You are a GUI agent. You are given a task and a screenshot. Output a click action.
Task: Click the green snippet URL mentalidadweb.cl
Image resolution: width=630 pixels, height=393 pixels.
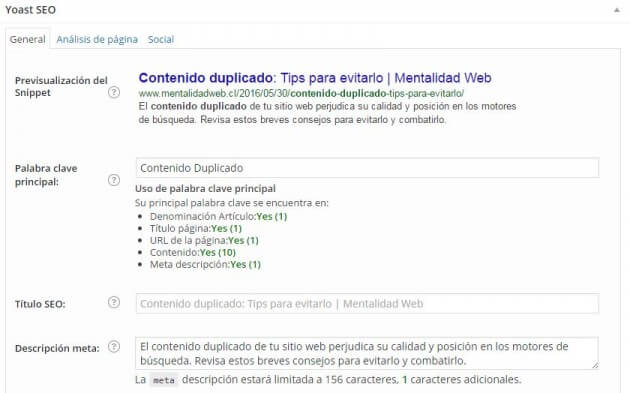301,93
